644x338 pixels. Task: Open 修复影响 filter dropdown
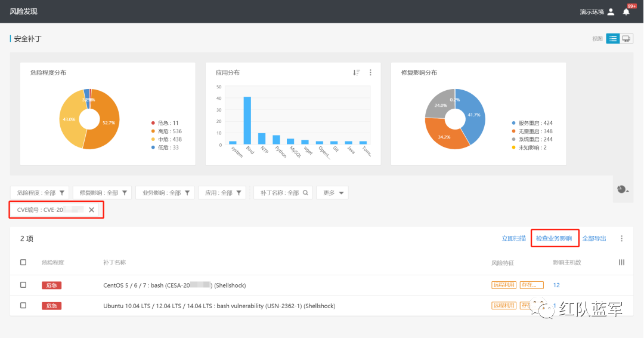tap(103, 192)
